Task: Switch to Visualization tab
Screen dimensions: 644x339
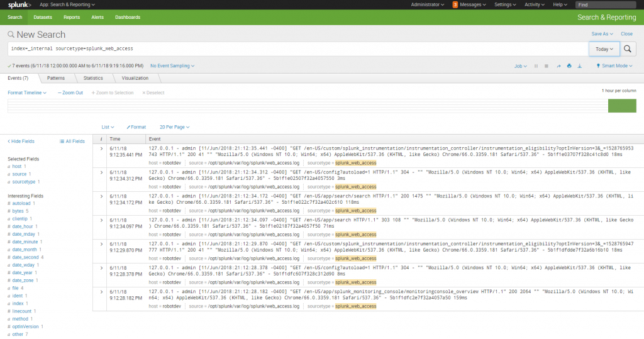Action: point(135,78)
